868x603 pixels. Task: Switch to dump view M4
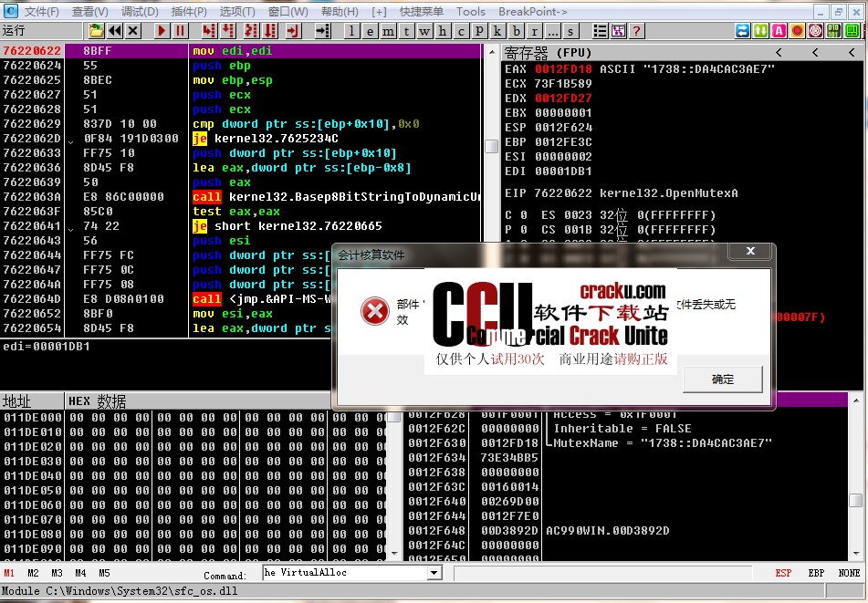(x=81, y=573)
